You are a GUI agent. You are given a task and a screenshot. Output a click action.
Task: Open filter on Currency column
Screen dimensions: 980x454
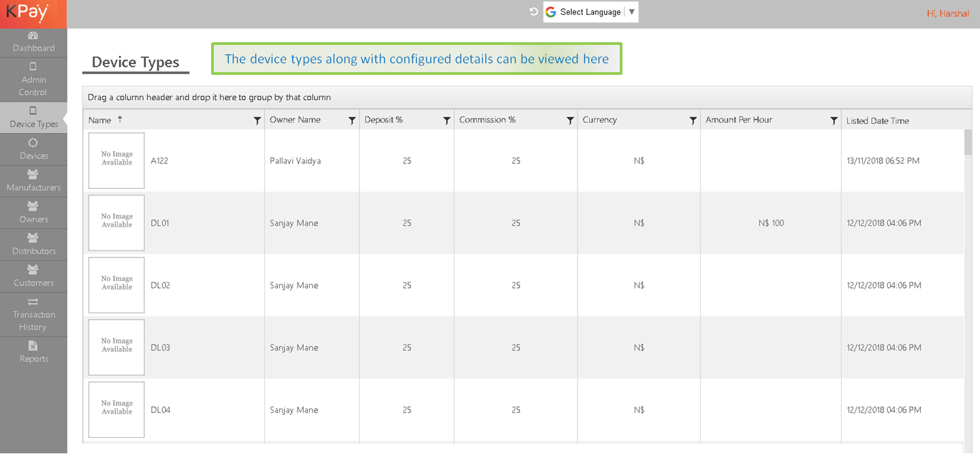(x=693, y=120)
